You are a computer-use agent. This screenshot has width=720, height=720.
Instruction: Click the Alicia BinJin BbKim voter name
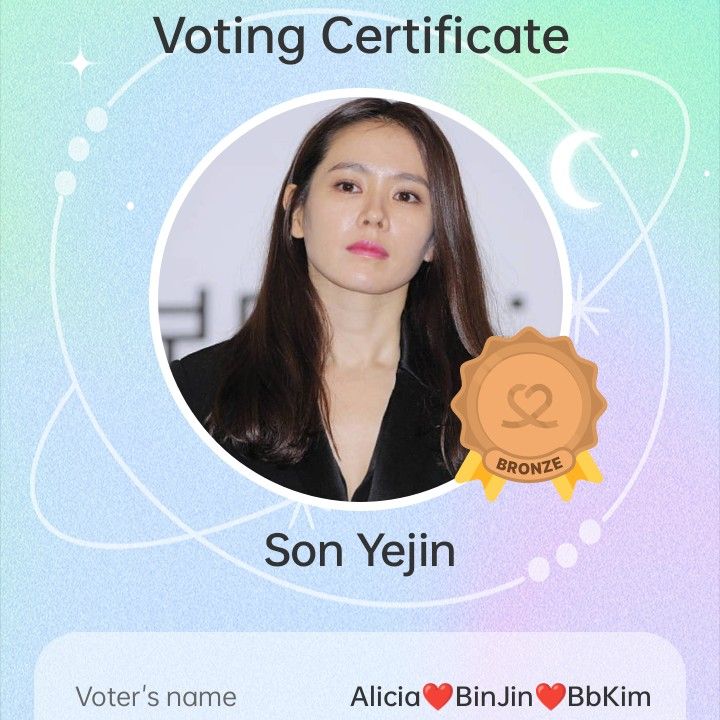501,697
